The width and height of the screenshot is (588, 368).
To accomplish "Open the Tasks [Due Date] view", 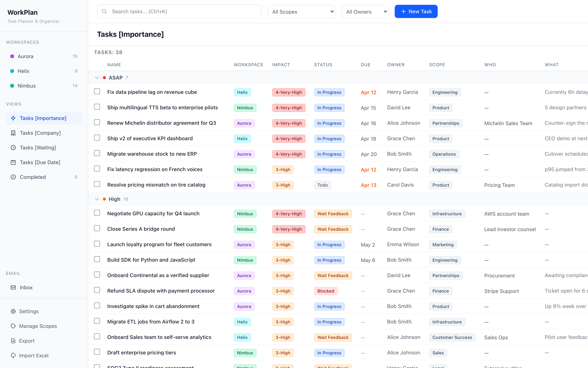I will (x=44, y=162).
